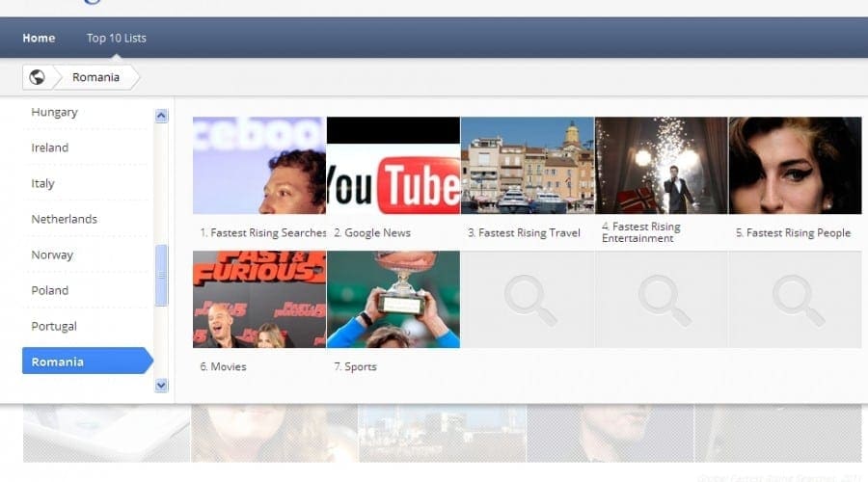This screenshot has width=868, height=482.
Task: Open the Sports trophy thumbnail
Action: coord(393,300)
